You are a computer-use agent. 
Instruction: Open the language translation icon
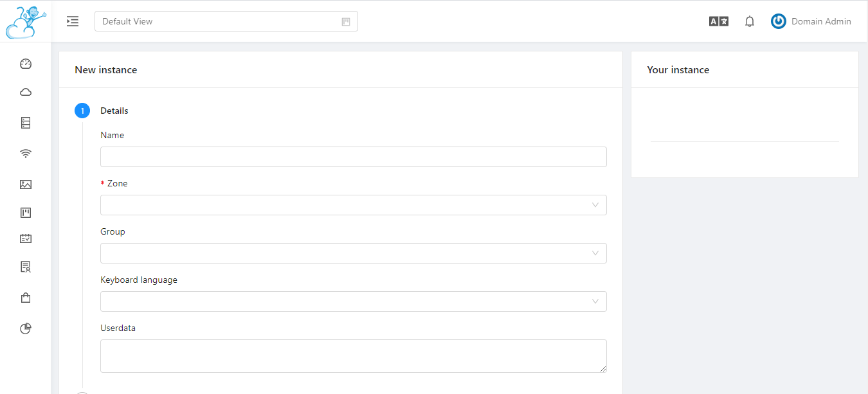(x=719, y=21)
